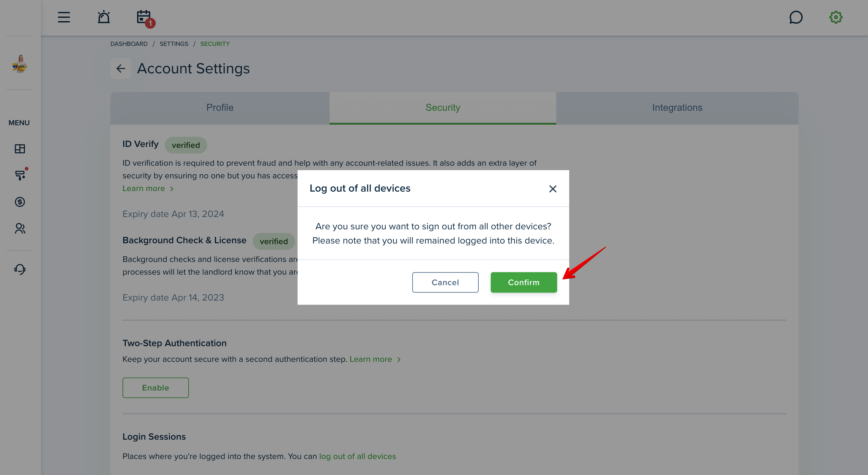Enable Two-Step Authentication
The height and width of the screenshot is (475, 868).
[x=155, y=388]
